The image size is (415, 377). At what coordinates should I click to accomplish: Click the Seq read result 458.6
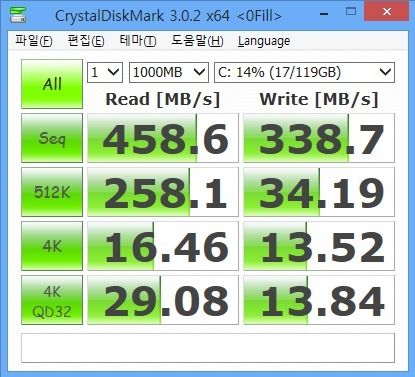(163, 138)
